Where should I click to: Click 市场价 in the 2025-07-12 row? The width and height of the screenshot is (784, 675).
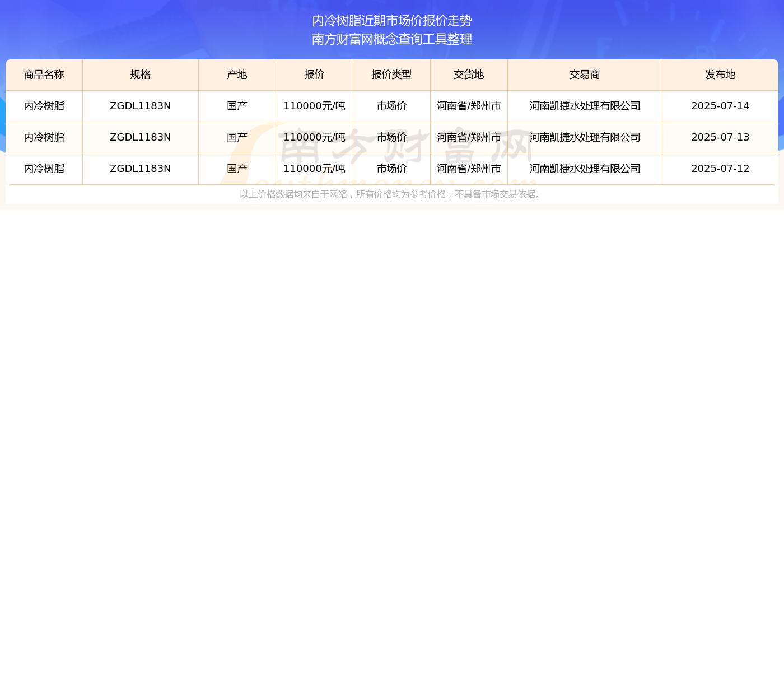click(392, 169)
